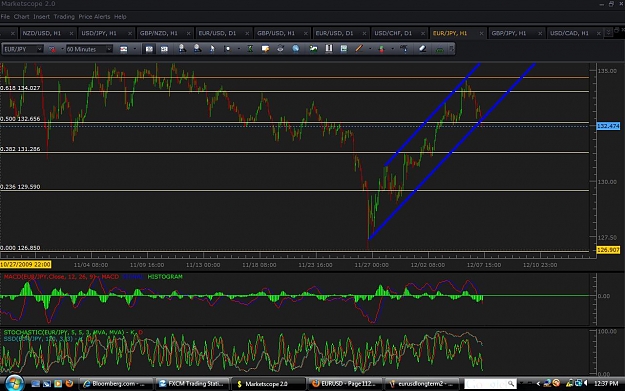Click the zoom in magnifier icon
This screenshot has width=625, height=391.
(x=182, y=49)
